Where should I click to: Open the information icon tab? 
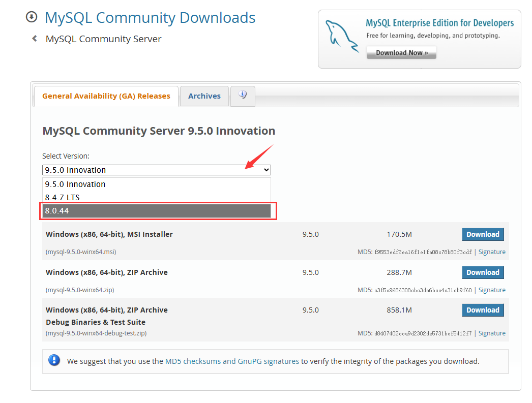(243, 96)
